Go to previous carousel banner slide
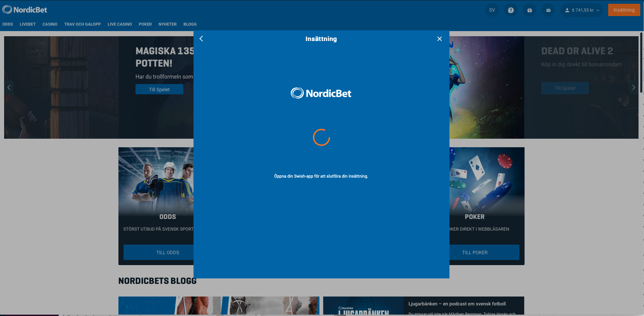This screenshot has width=644, height=316. click(x=9, y=87)
